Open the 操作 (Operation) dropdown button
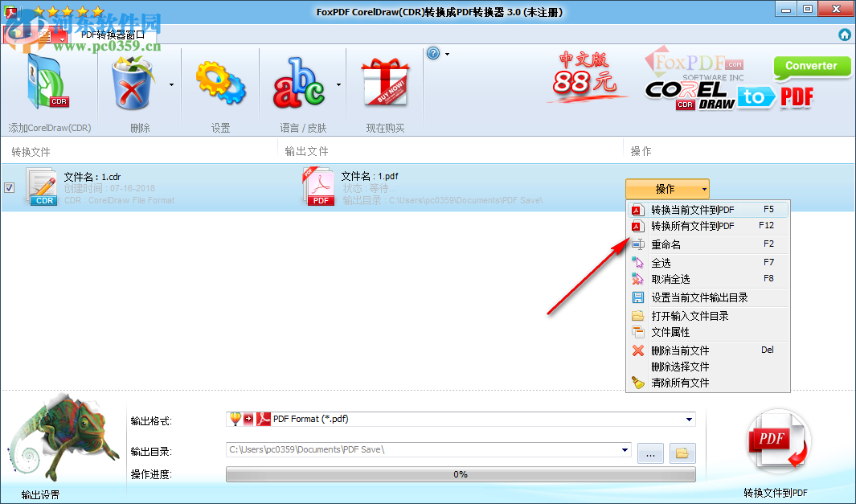This screenshot has width=856, height=504. point(666,188)
